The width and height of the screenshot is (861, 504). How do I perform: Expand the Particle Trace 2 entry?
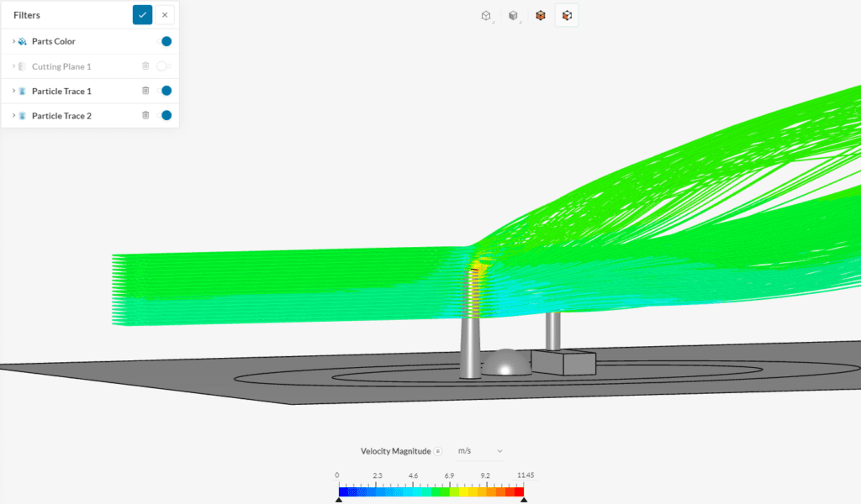tap(13, 115)
